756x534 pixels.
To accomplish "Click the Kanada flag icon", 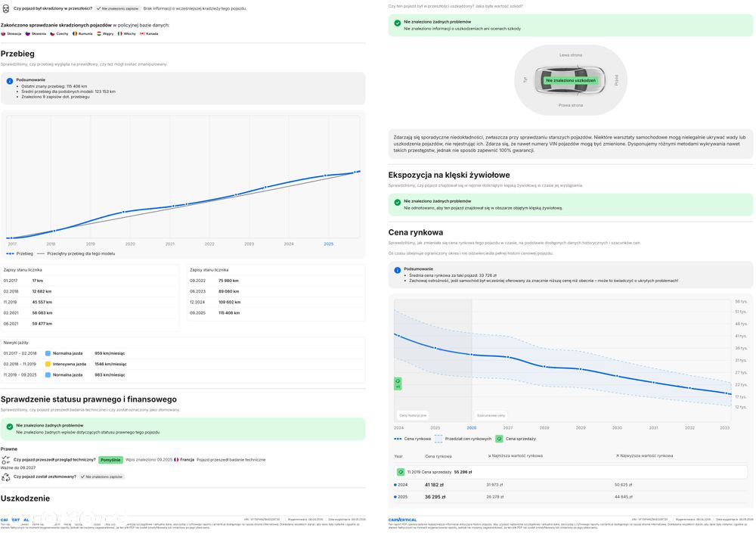I will click(x=142, y=34).
